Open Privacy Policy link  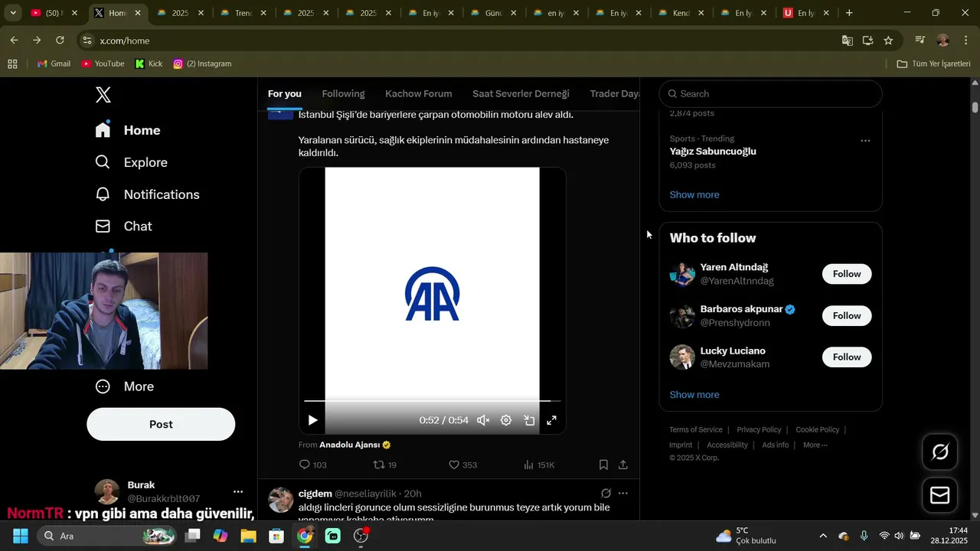(x=759, y=429)
